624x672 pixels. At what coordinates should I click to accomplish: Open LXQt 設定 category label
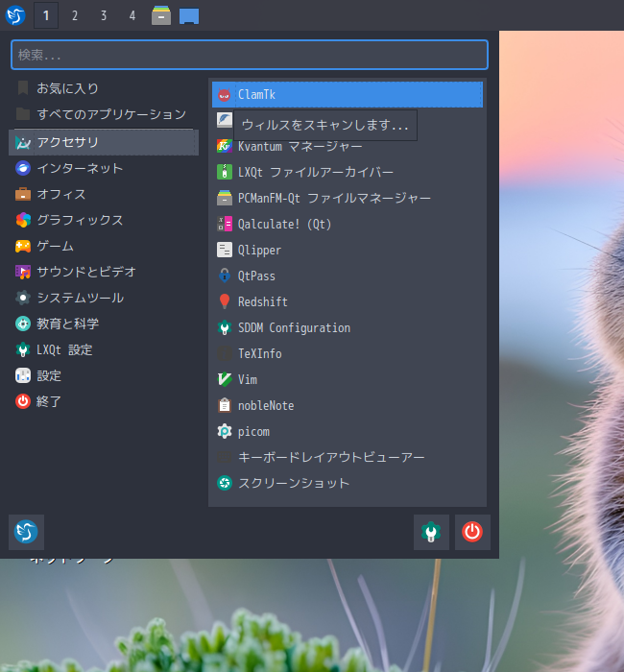click(x=64, y=349)
